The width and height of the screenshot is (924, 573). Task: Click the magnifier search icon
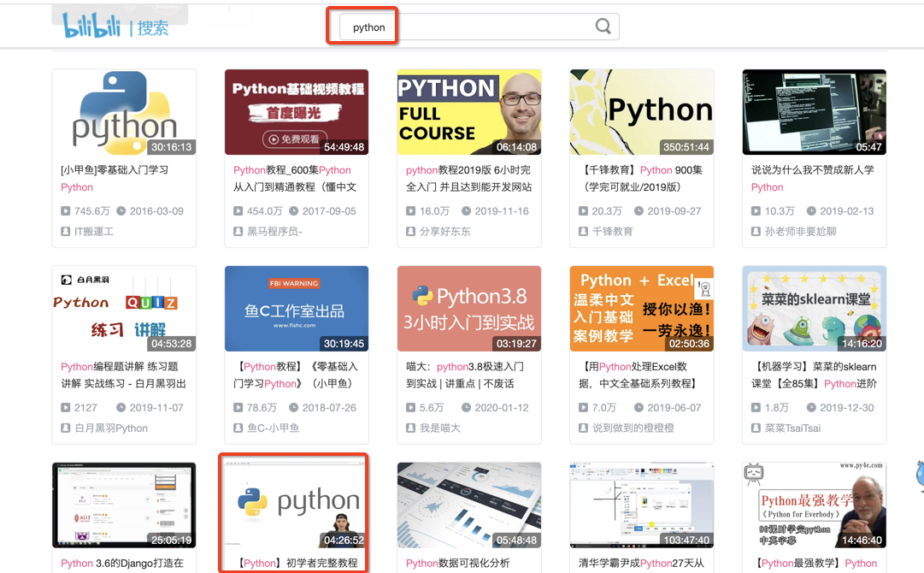[603, 27]
